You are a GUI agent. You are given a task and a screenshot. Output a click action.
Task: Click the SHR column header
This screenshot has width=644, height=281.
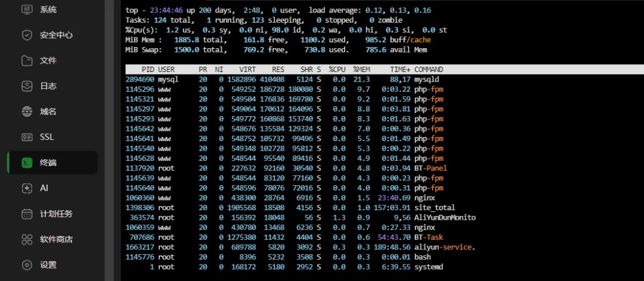306,70
